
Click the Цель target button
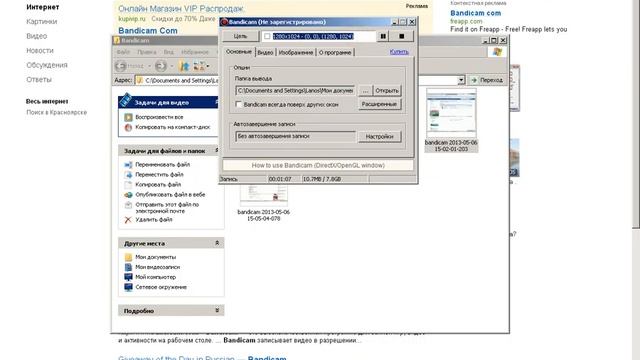[240, 36]
